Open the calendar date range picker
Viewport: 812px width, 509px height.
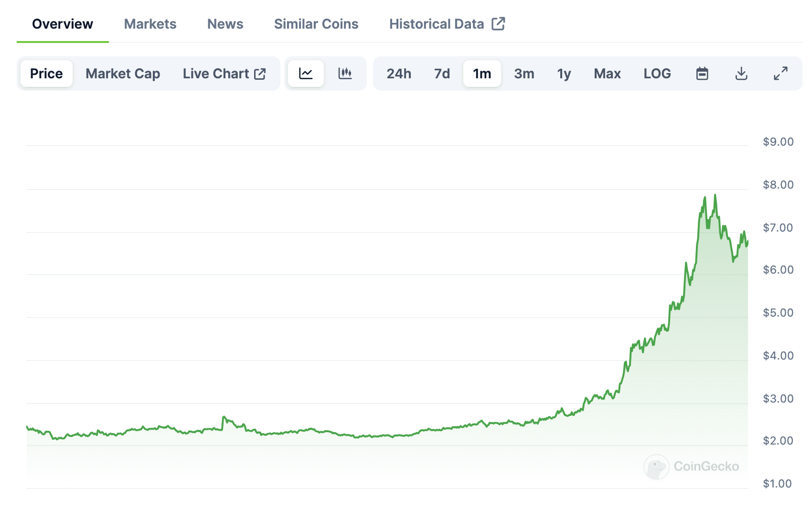point(702,74)
